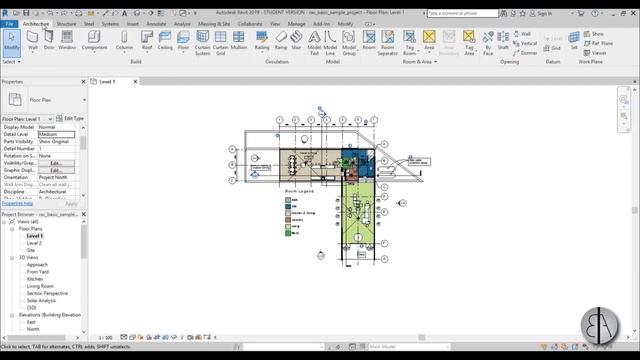Open the Manage ribbon tab
This screenshot has height=360, width=640.
[296, 24]
